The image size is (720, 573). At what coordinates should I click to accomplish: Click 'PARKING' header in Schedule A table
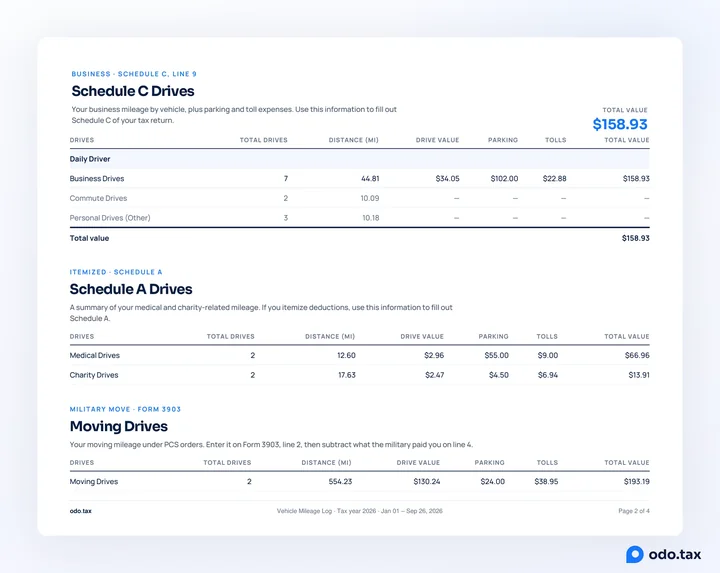click(x=493, y=337)
